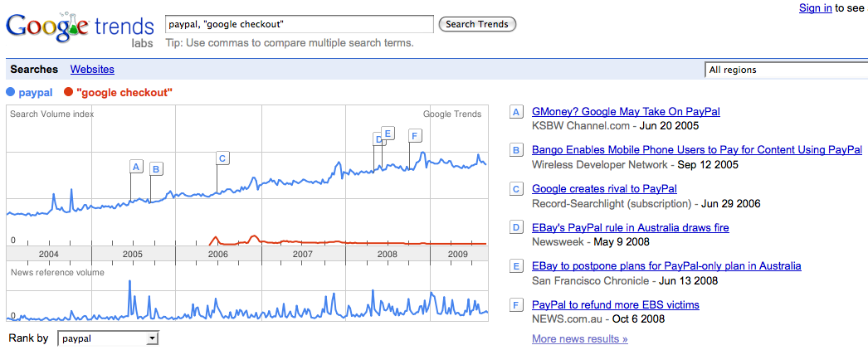The width and height of the screenshot is (868, 350).
Task: Switch to the Websites tab
Action: (x=92, y=70)
